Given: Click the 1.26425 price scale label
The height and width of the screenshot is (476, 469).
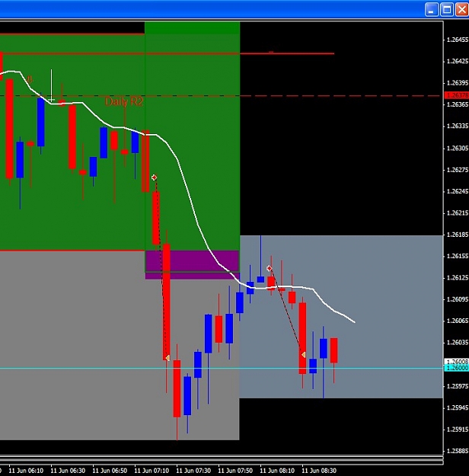Looking at the screenshot, I should point(458,62).
